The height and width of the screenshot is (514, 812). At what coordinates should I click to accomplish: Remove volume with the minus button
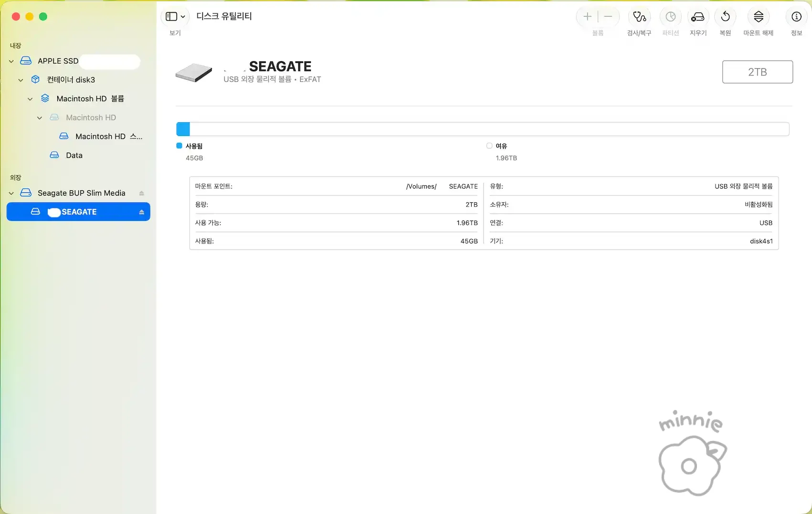[x=608, y=17]
